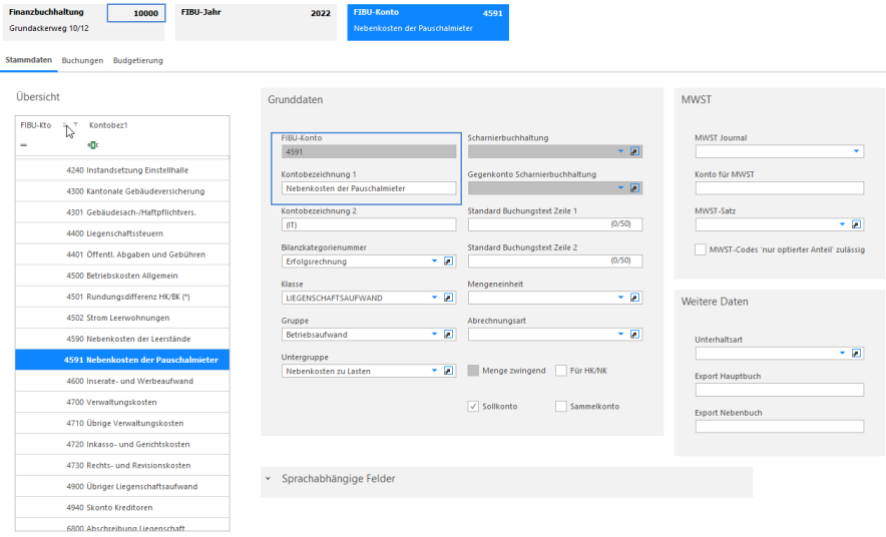Select row 4590 Nebenkosten der Leerstände
Image resolution: width=886 pixels, height=537 pixels.
pos(122,339)
